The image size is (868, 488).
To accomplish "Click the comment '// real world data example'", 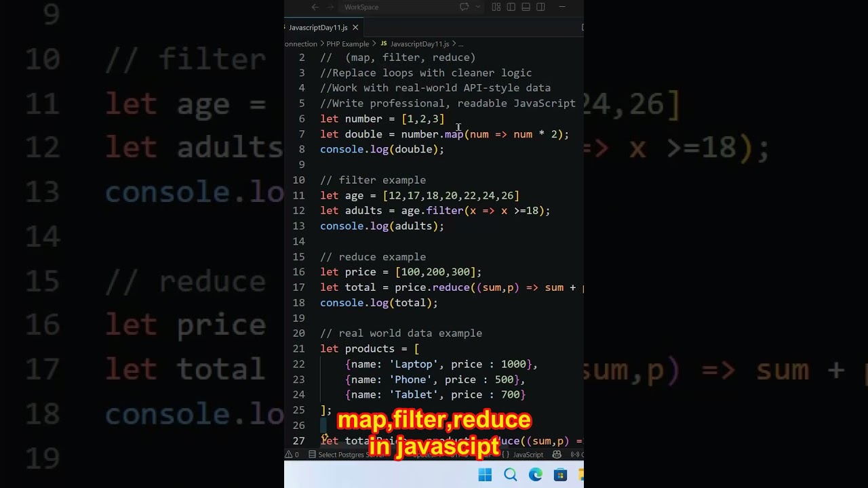I will 401,333.
